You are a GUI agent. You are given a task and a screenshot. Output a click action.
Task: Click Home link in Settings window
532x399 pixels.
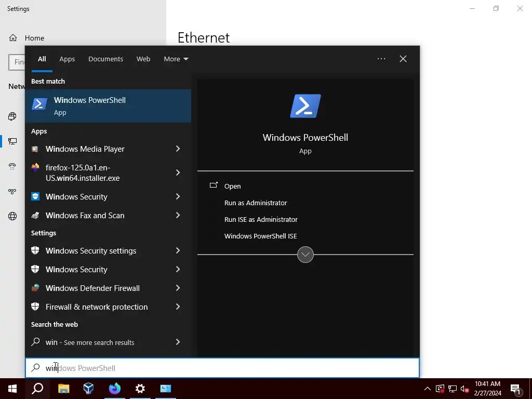click(34, 38)
